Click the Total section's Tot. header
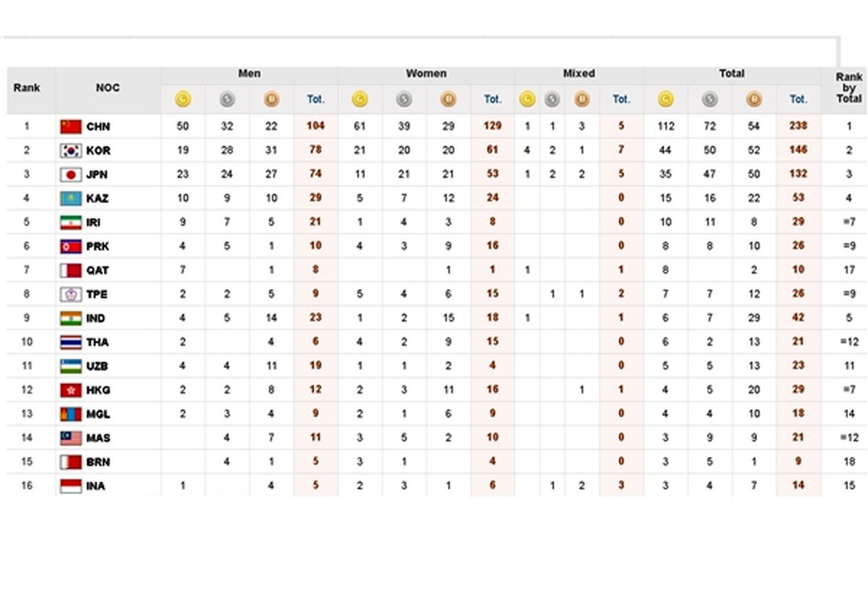The height and width of the screenshot is (605, 868). pyautogui.click(x=799, y=99)
